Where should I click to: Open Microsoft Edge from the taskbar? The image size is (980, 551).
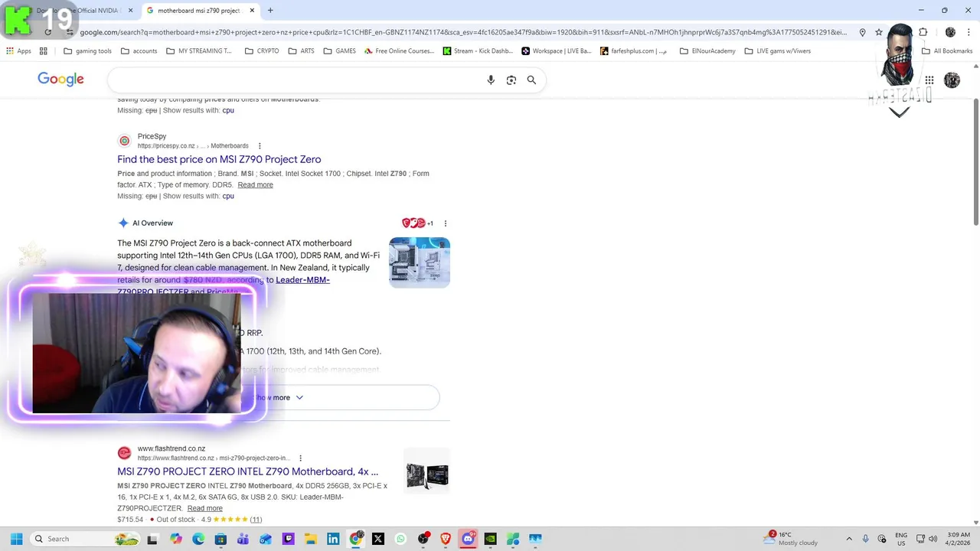tap(198, 539)
